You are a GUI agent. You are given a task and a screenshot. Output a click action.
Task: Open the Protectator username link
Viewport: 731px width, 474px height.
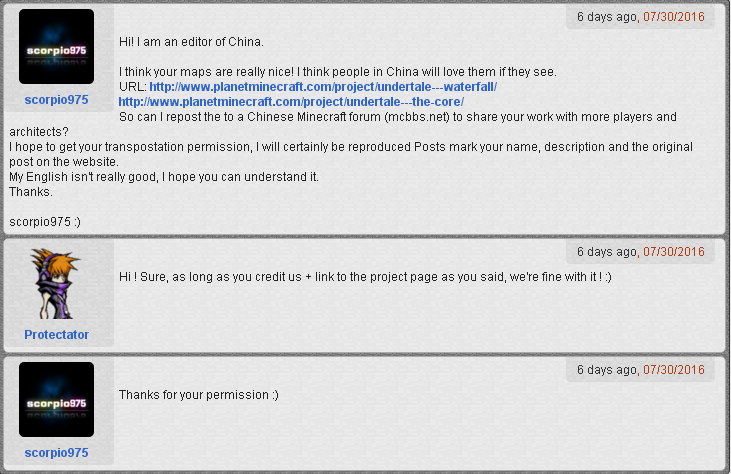pos(56,335)
